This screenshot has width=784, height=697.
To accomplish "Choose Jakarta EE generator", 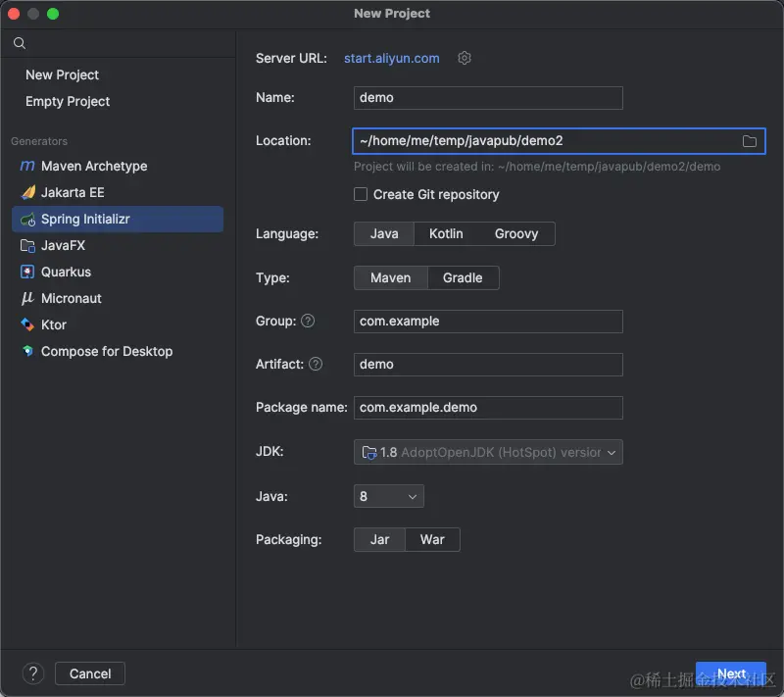I will (x=118, y=192).
